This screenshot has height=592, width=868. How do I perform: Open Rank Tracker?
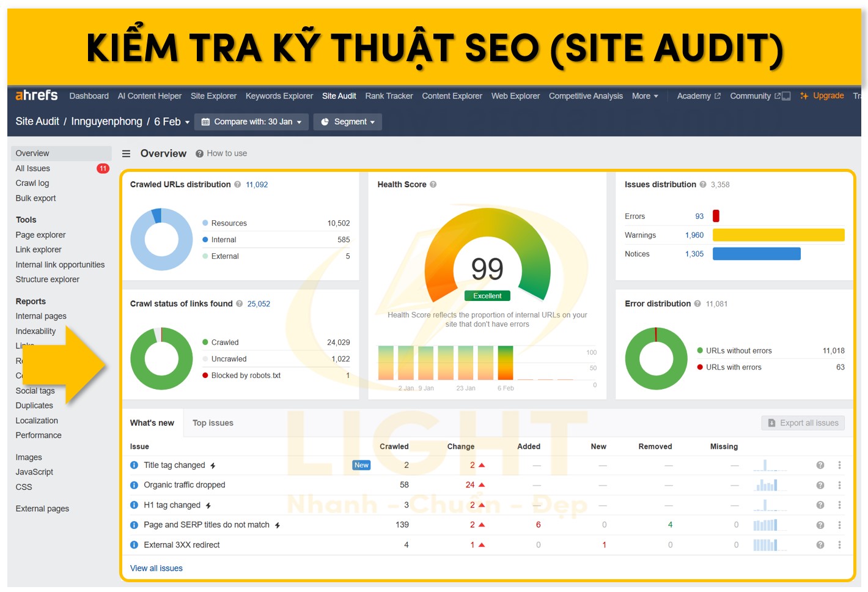pyautogui.click(x=389, y=96)
